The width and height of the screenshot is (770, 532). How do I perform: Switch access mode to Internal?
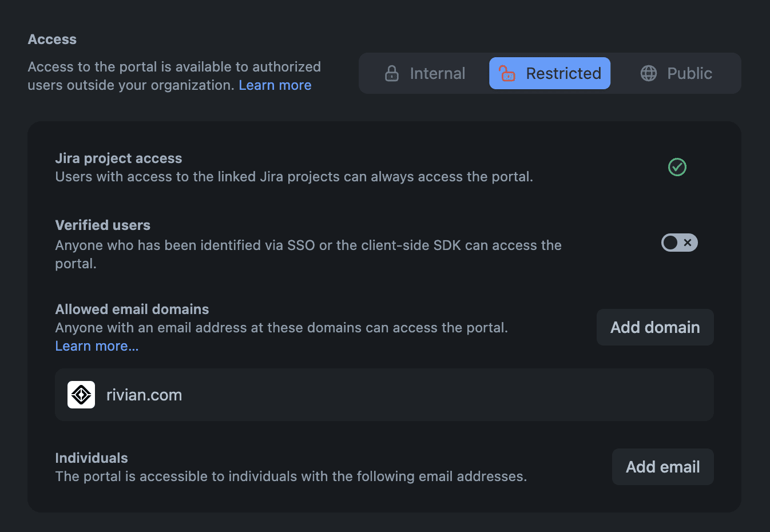click(x=425, y=74)
